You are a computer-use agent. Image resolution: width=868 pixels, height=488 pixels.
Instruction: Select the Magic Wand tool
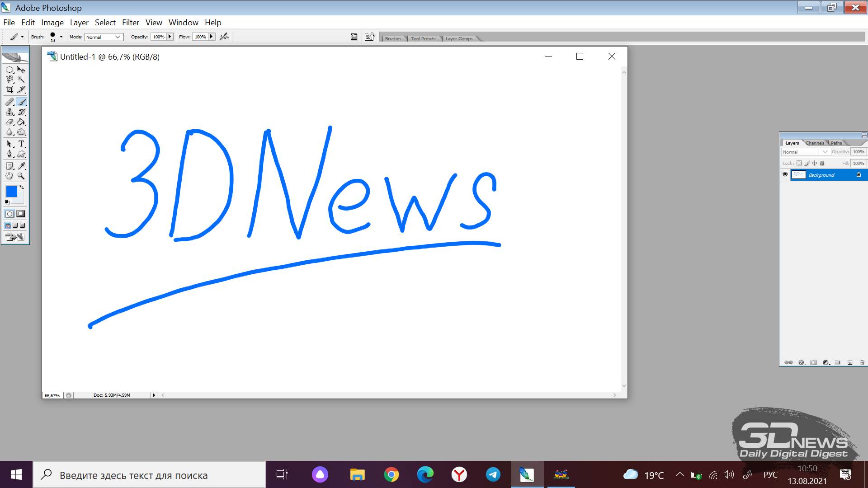21,80
